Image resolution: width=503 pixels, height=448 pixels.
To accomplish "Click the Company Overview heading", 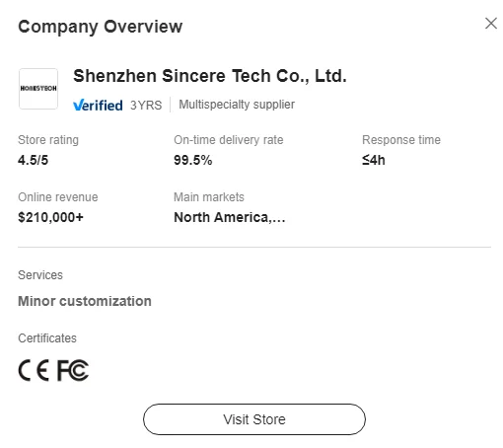I will [x=101, y=27].
